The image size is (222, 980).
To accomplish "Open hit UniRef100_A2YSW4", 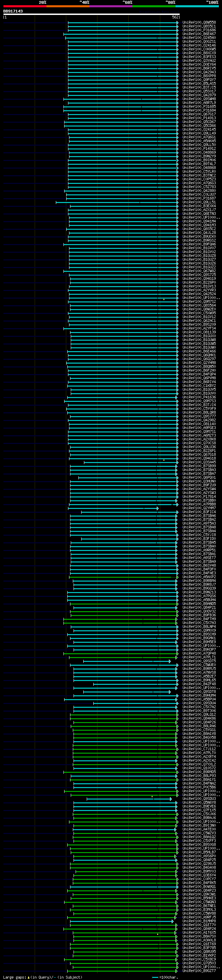I will [x=199, y=489].
